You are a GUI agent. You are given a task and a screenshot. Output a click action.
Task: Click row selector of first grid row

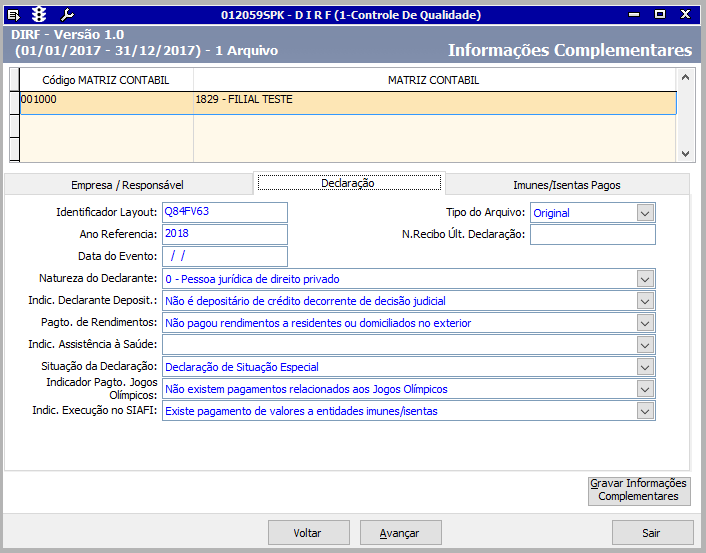[x=15, y=103]
